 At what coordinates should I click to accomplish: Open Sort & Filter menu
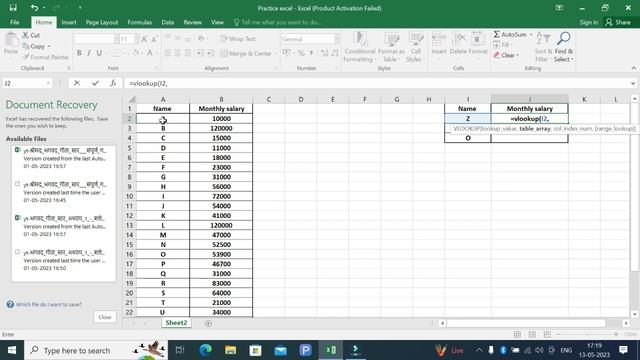(542, 47)
